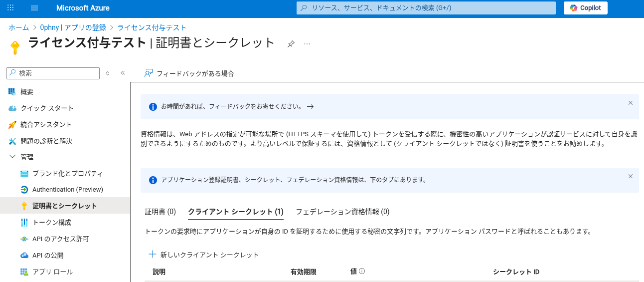Open the more options ellipsis menu
This screenshot has height=282, width=644.
[307, 44]
